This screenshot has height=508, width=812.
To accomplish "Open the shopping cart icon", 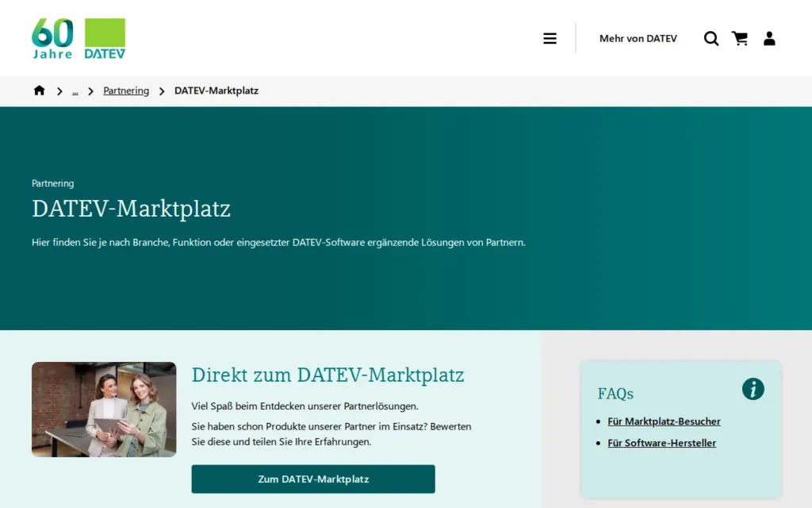I will click(x=740, y=38).
